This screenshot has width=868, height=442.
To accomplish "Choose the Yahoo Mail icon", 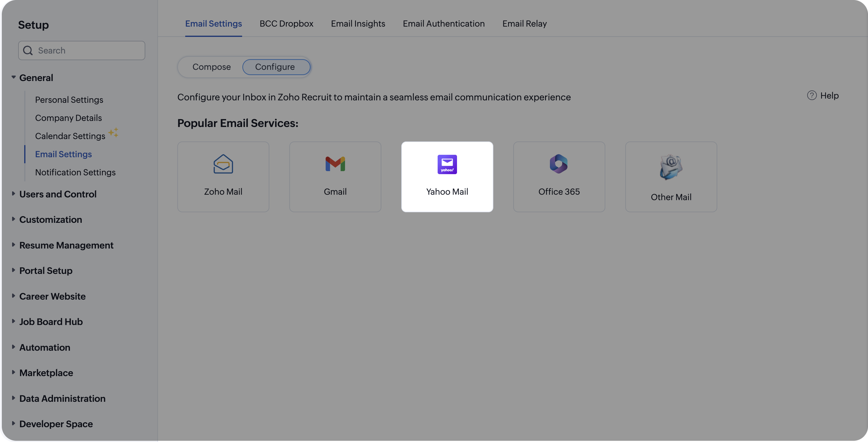I will point(447,164).
